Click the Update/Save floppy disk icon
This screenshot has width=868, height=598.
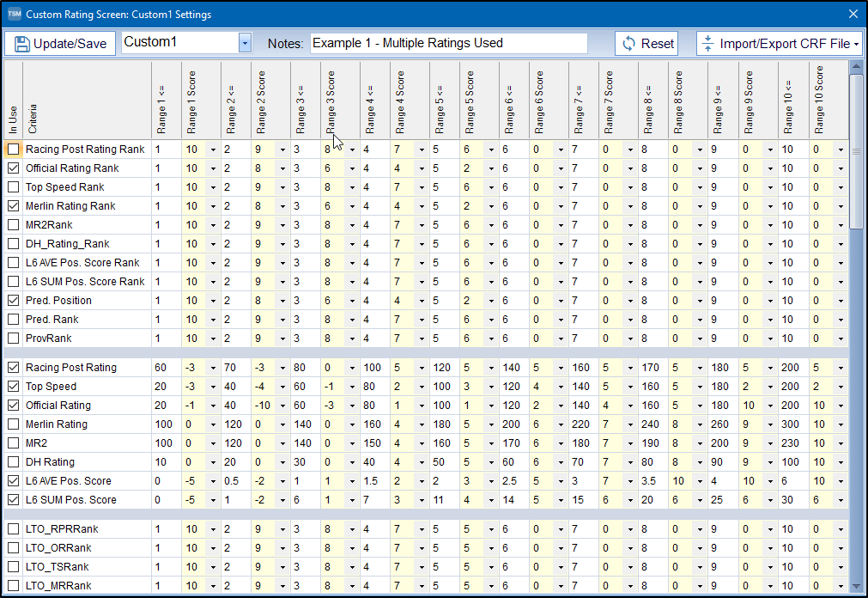tap(21, 44)
